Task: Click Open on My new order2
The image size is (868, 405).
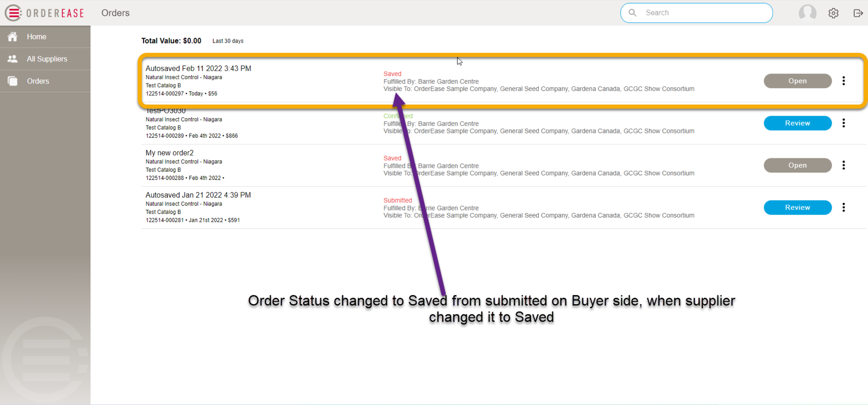Action: click(x=797, y=165)
